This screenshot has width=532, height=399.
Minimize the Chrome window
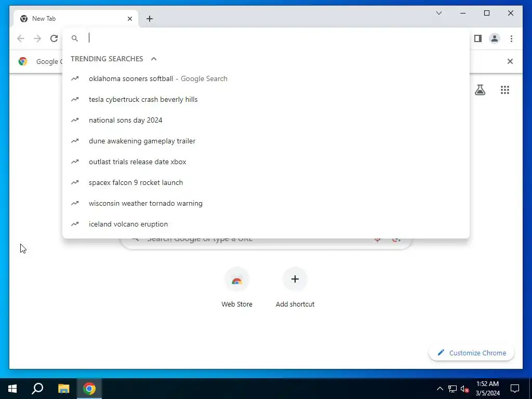click(463, 13)
